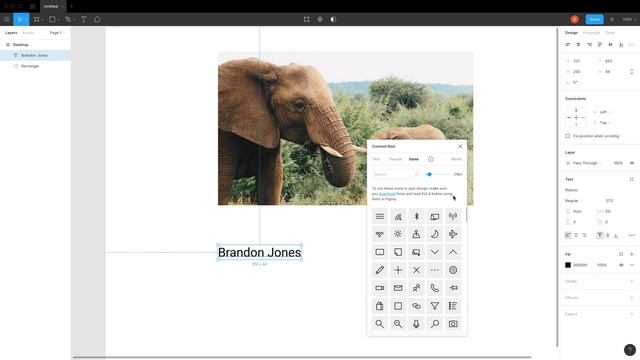The width and height of the screenshot is (640, 360).
Task: Insert the phone icon from Content Reel
Action: click(x=435, y=288)
